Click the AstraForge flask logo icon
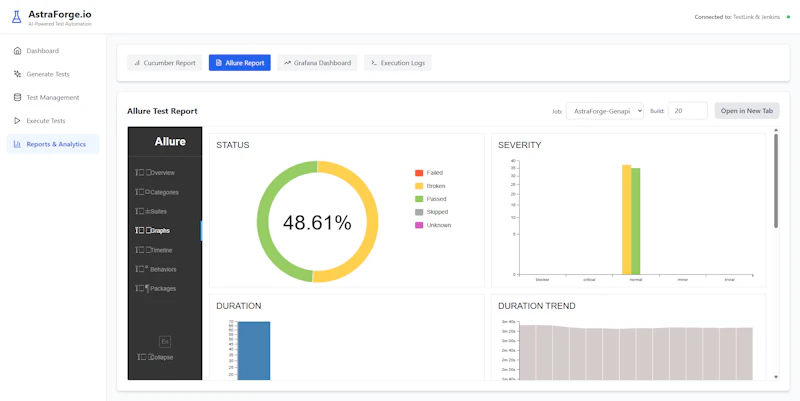The height and width of the screenshot is (401, 800). pyautogui.click(x=17, y=17)
